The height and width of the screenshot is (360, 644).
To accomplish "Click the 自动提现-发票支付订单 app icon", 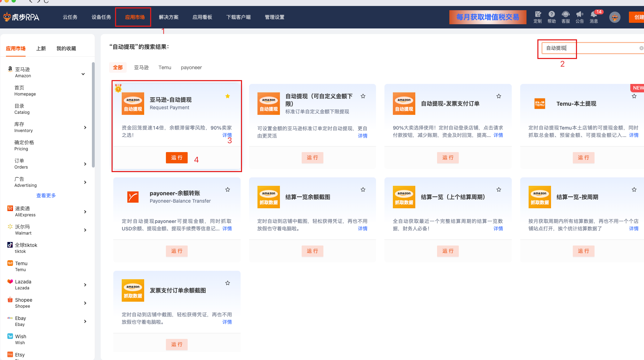I will (x=404, y=104).
